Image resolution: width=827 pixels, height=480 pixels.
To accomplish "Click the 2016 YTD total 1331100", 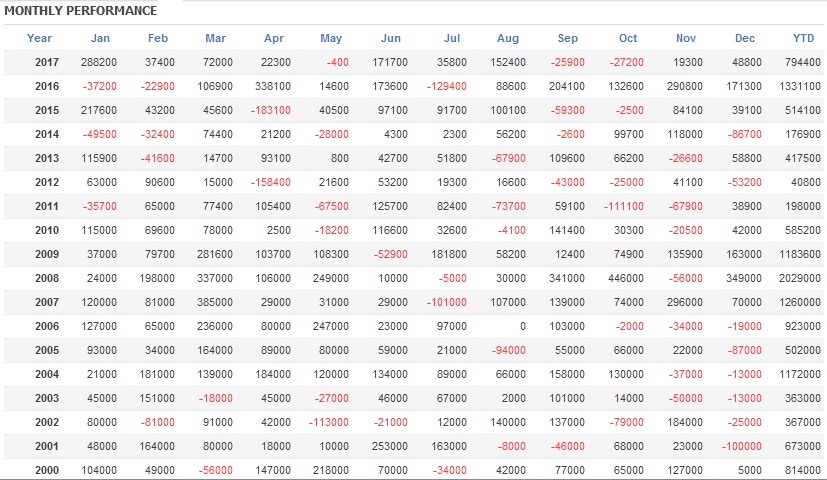I will point(800,86).
